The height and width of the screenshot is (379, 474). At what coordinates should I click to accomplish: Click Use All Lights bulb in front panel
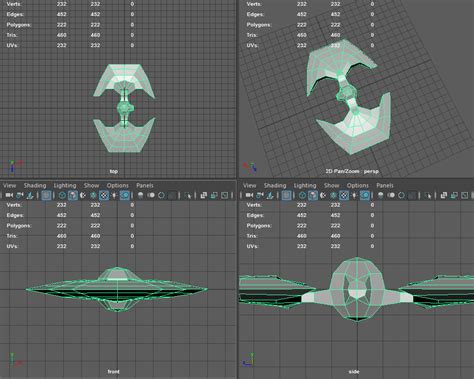coord(114,195)
